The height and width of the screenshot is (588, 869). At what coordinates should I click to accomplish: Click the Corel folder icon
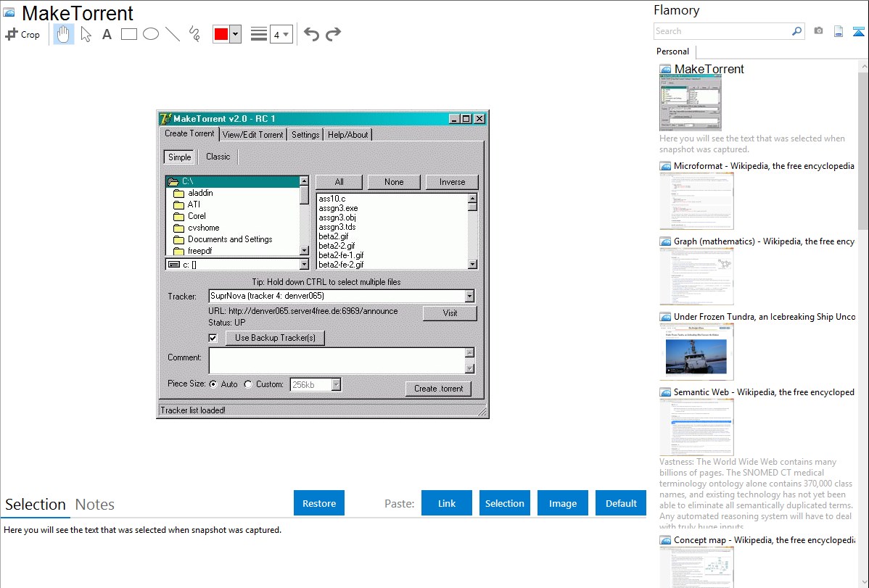click(178, 217)
